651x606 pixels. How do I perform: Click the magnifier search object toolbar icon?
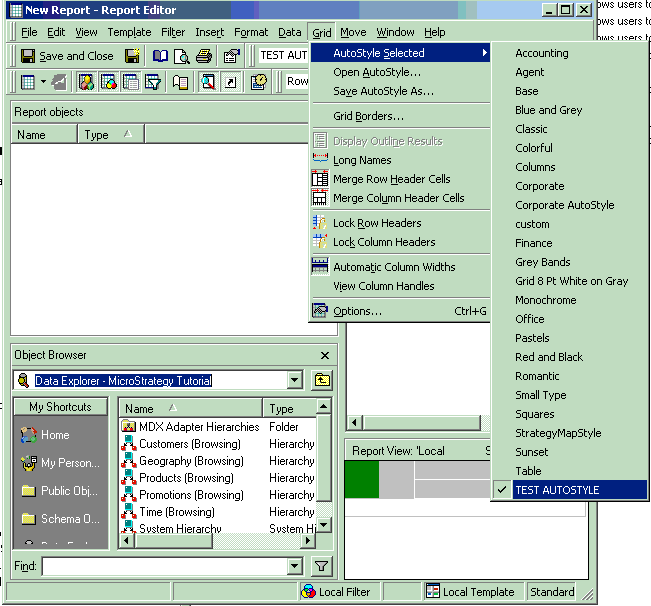(x=208, y=82)
